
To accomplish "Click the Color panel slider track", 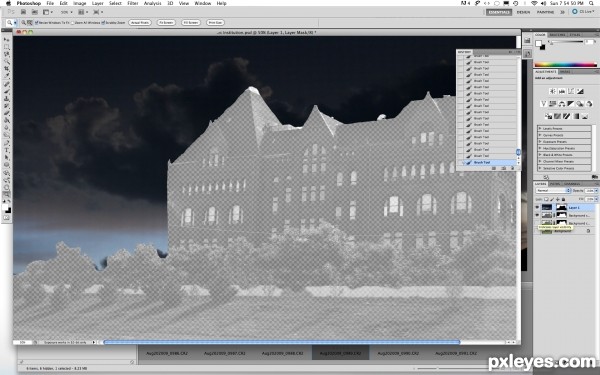I will (x=566, y=41).
